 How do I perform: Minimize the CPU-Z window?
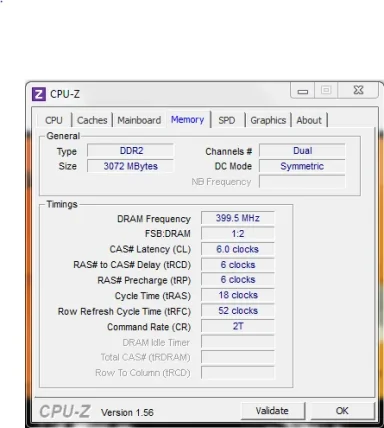[302, 90]
